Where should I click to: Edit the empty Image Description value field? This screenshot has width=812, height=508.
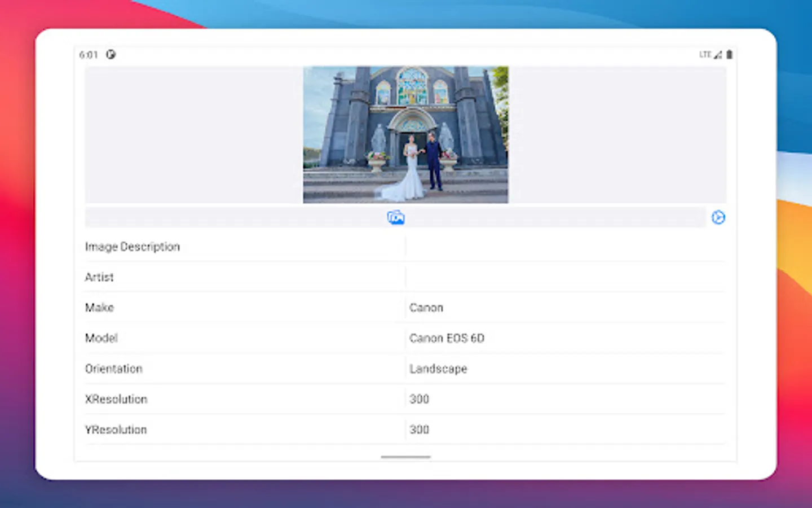[x=565, y=247]
